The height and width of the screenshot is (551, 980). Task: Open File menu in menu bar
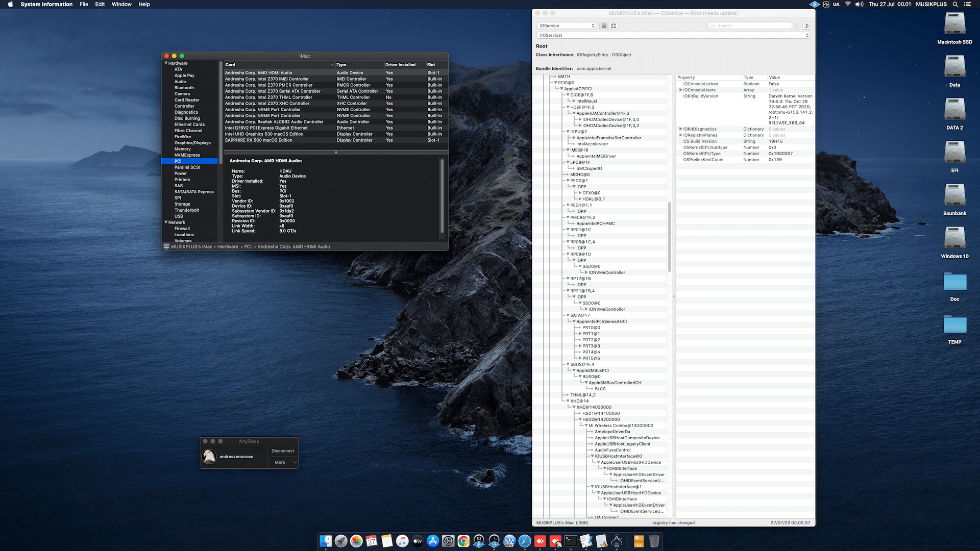84,4
